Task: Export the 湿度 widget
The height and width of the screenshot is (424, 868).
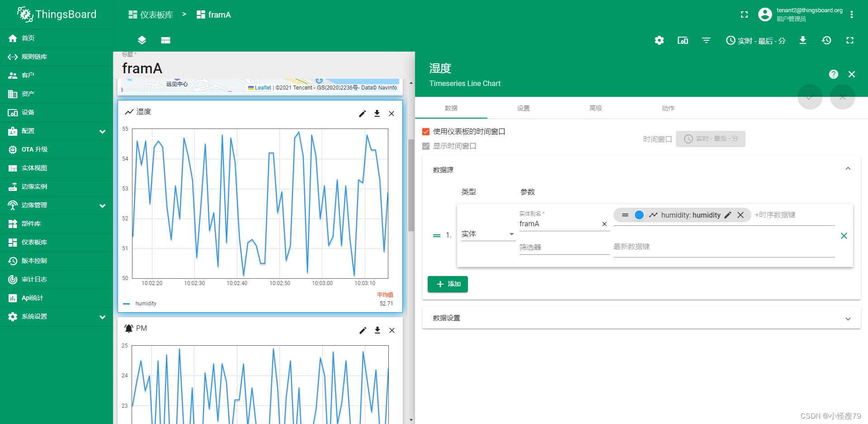Action: 377,114
